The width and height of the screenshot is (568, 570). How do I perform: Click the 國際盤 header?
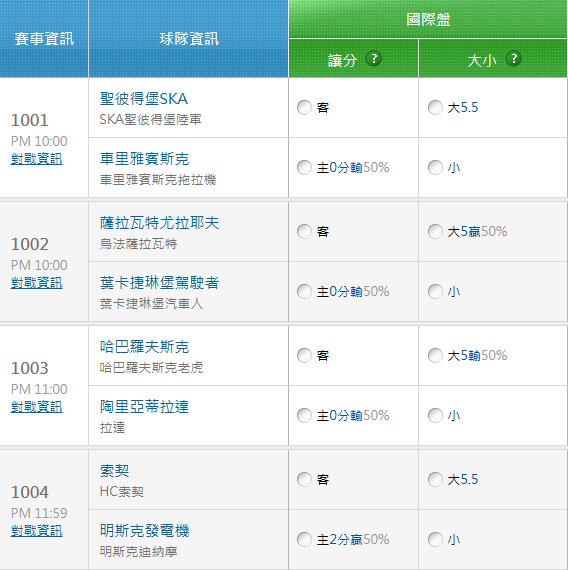(428, 19)
